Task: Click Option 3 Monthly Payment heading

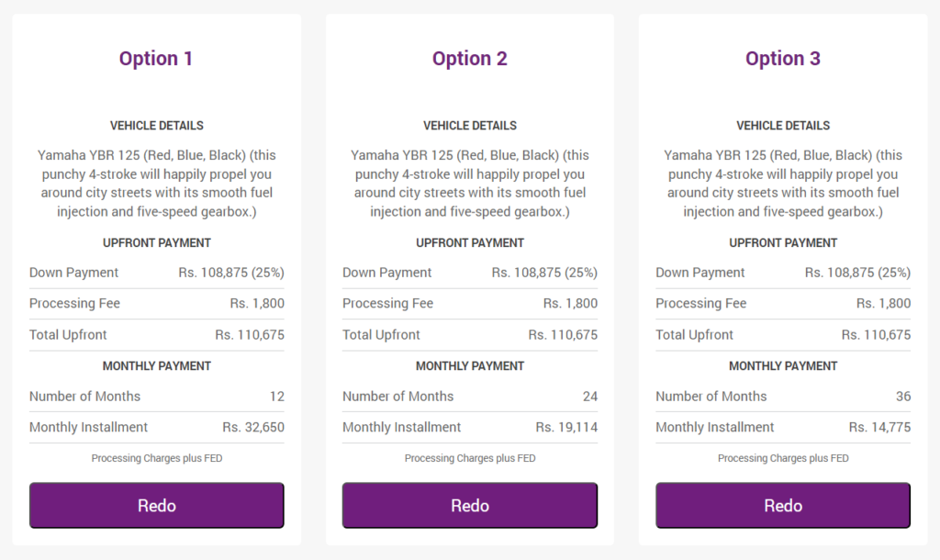Action: (783, 365)
